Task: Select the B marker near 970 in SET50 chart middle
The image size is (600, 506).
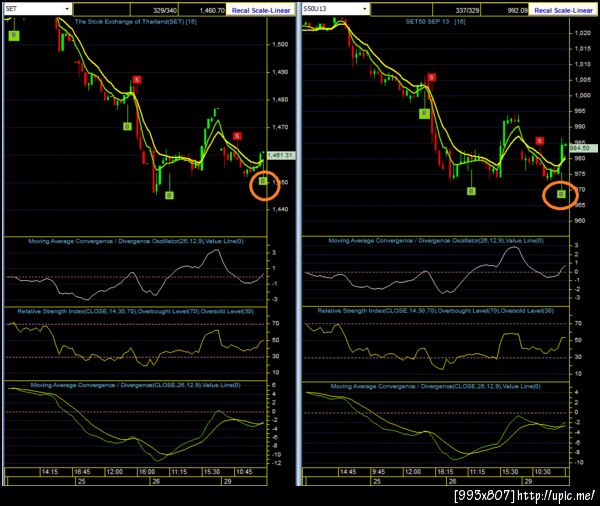Action: point(471,191)
